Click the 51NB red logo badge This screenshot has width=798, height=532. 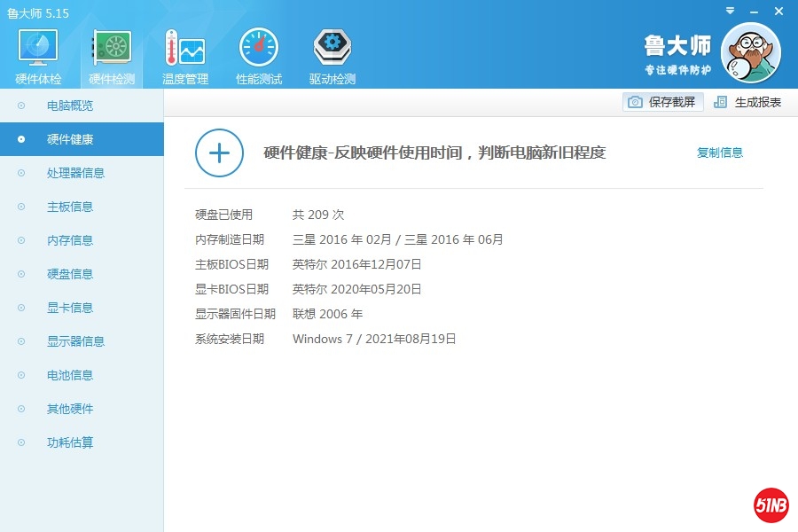(771, 505)
